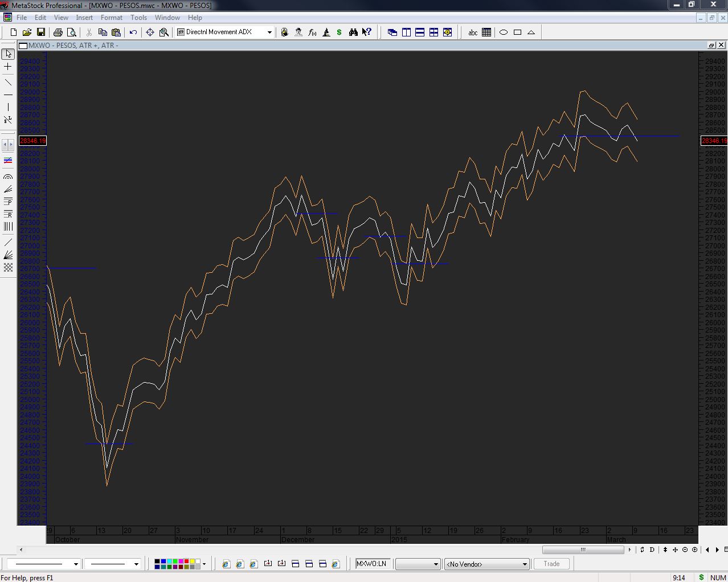Pick the black color swatch

[x=158, y=561]
